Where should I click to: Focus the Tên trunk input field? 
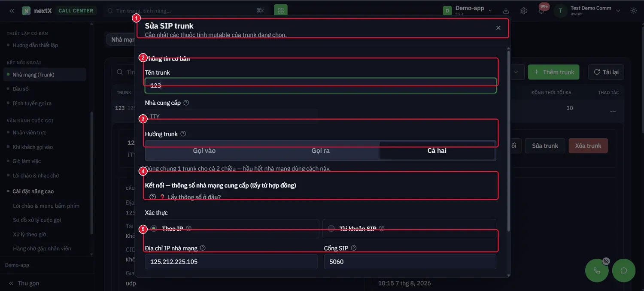tap(321, 85)
